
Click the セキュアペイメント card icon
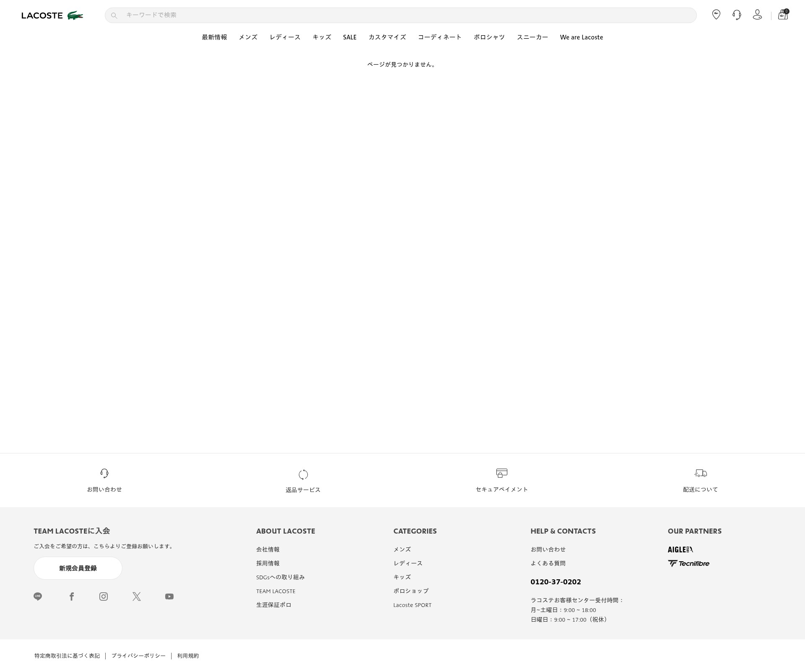coord(502,473)
